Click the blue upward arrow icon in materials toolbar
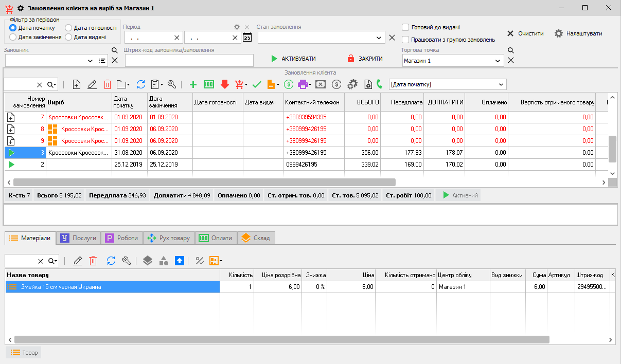 coord(179,261)
